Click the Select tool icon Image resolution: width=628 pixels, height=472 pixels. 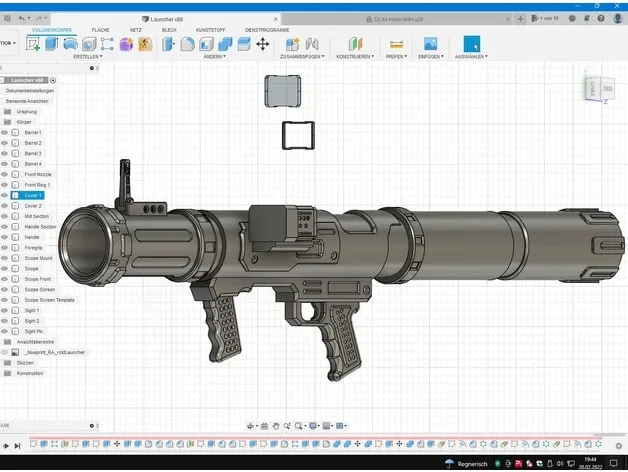[471, 44]
